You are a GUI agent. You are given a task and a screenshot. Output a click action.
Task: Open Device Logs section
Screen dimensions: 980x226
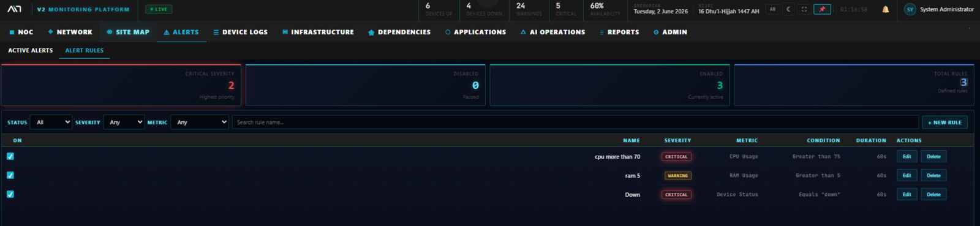[240, 32]
